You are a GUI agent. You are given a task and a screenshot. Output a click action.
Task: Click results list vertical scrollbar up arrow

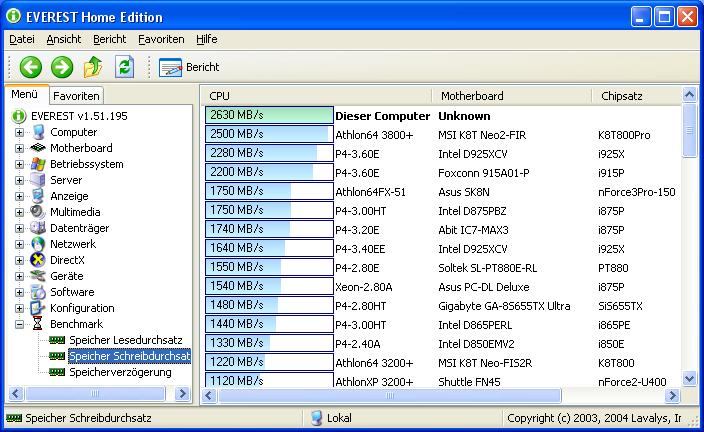[690, 95]
